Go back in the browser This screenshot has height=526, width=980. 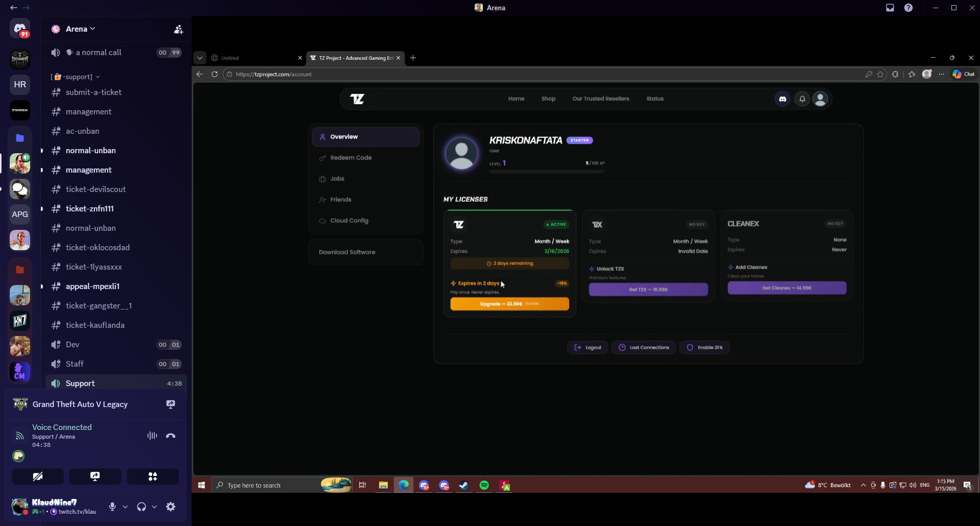point(200,74)
